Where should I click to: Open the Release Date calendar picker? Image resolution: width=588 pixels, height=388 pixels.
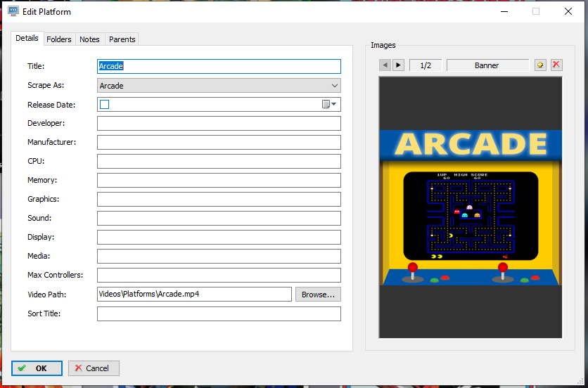coord(329,104)
